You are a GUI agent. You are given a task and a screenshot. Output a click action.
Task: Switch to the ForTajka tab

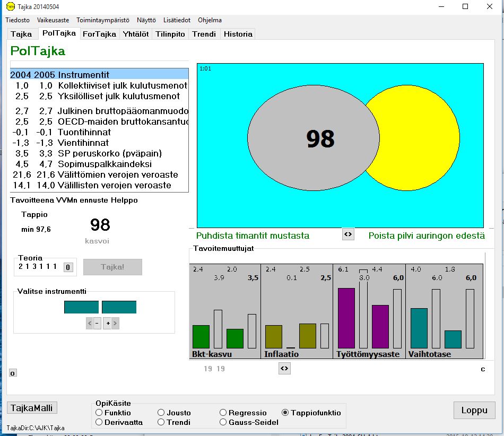pyautogui.click(x=99, y=34)
